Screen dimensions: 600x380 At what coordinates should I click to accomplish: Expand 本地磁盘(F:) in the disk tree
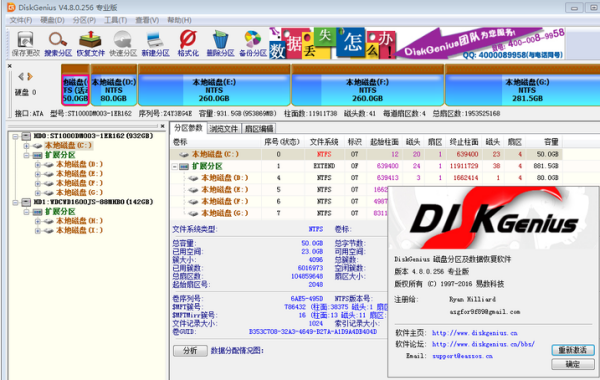[38, 183]
